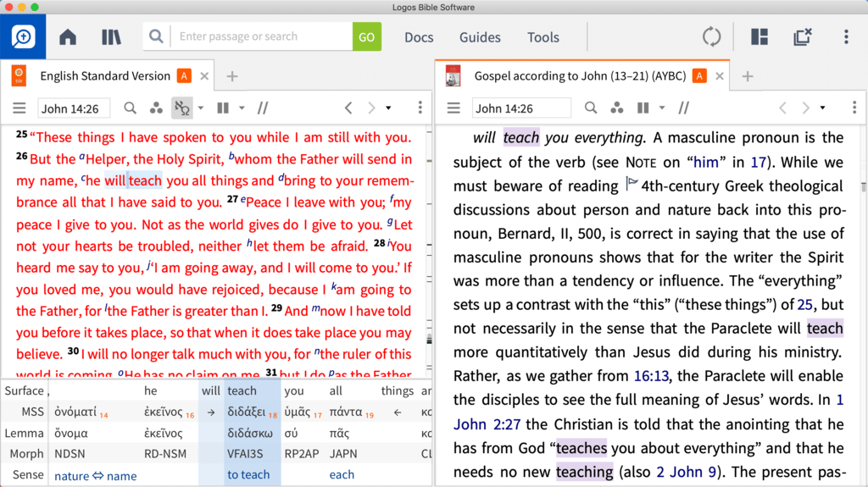This screenshot has width=868, height=487.
Task: Click the ESV panel vertical scrollbar thumb
Action: pos(429,339)
